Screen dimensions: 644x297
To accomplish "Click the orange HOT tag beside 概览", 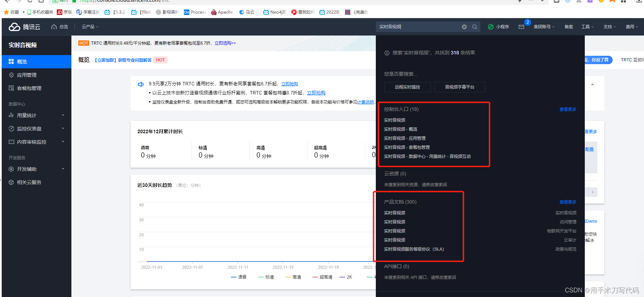I will (x=161, y=60).
